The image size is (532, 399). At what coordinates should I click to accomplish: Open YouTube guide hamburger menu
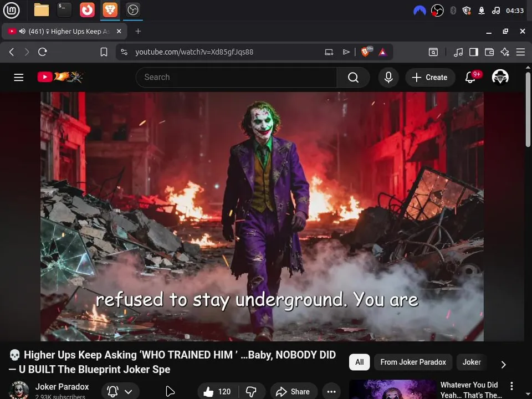tap(19, 78)
